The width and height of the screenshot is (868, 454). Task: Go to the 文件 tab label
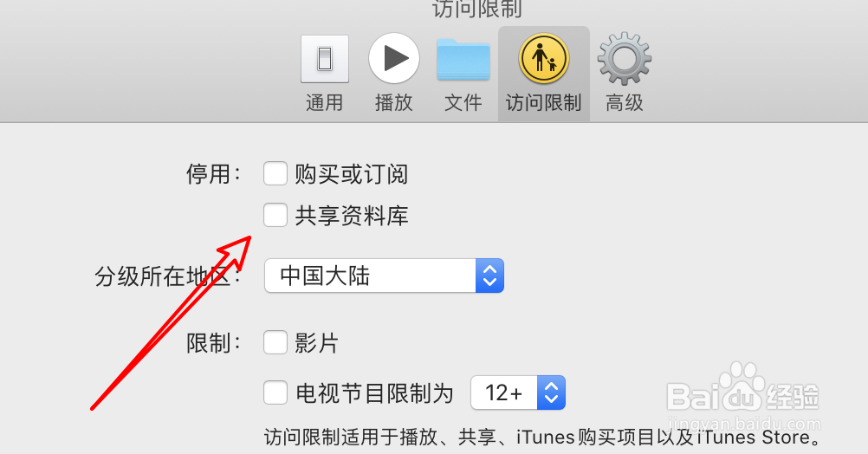pyautogui.click(x=463, y=103)
